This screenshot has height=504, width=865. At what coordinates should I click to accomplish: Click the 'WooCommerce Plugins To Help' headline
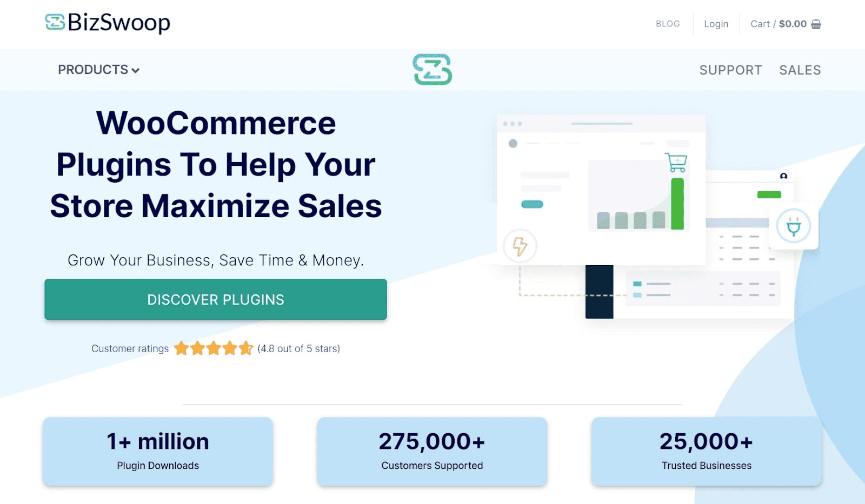click(x=216, y=164)
